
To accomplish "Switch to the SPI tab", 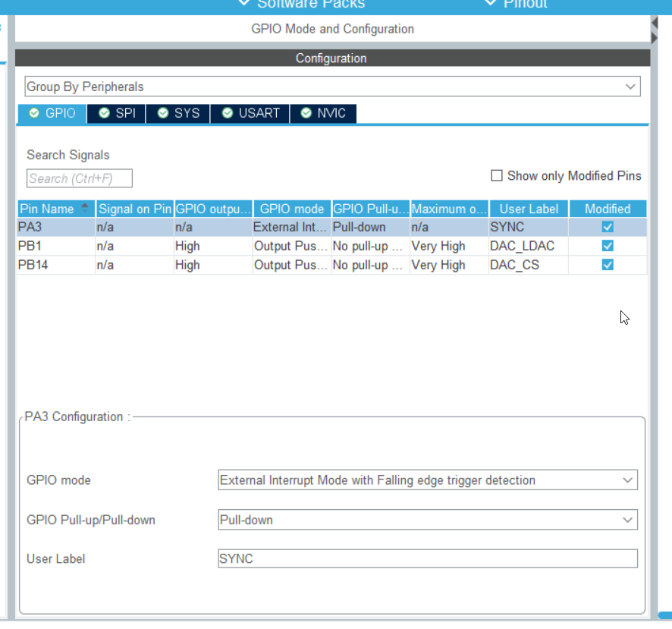I will pos(117,113).
